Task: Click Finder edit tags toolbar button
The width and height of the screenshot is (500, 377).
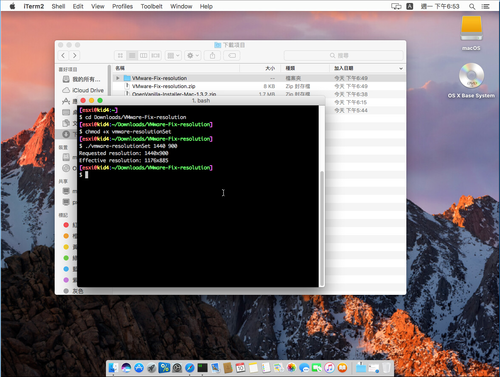Action: pos(232,55)
